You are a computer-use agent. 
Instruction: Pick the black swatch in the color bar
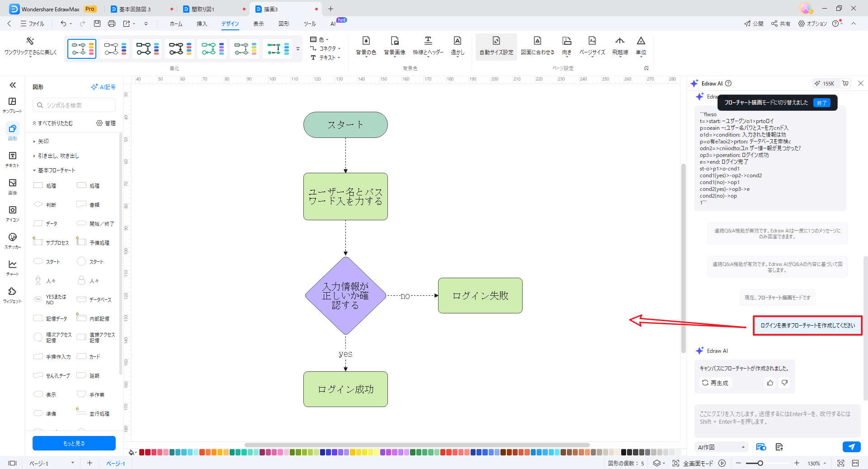tap(624, 452)
